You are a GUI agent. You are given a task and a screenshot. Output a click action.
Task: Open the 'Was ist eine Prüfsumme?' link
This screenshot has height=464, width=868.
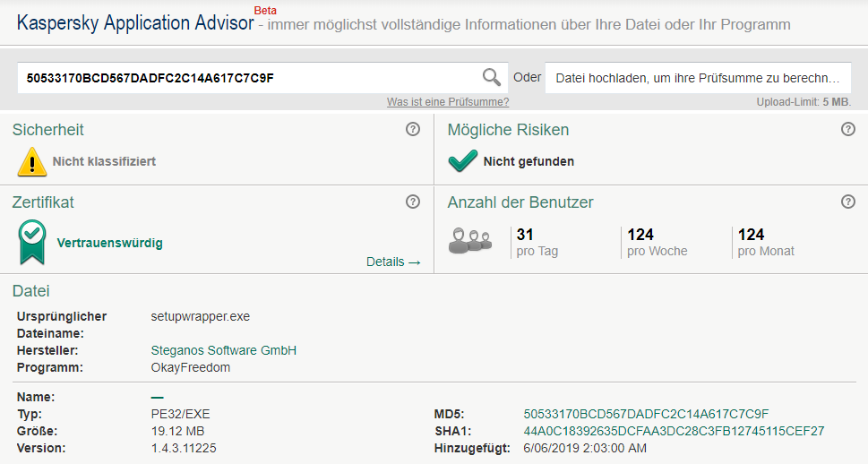448,102
